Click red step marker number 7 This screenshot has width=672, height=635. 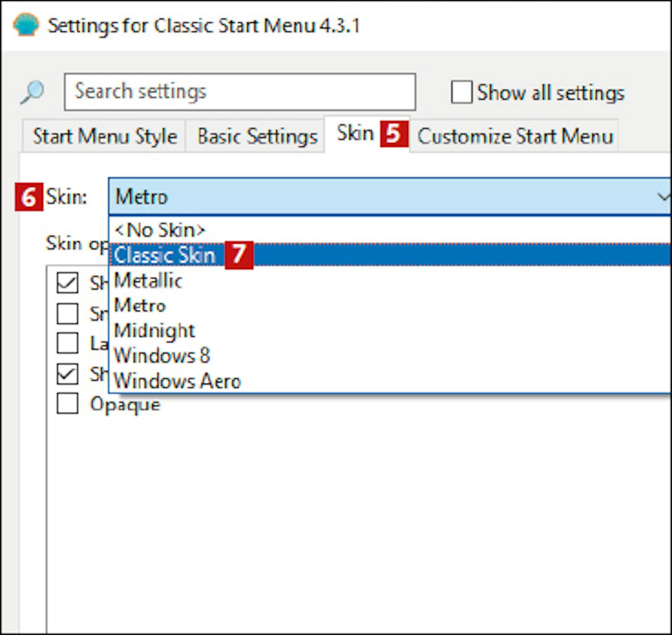[239, 255]
